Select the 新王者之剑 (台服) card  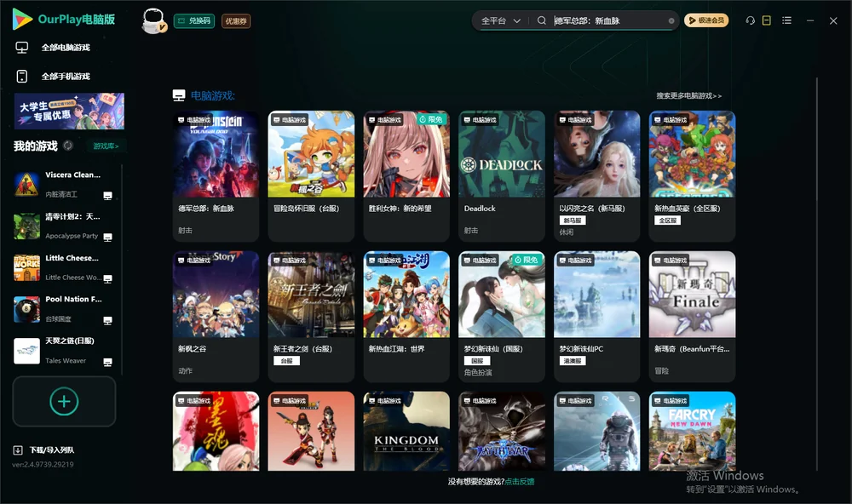(311, 316)
